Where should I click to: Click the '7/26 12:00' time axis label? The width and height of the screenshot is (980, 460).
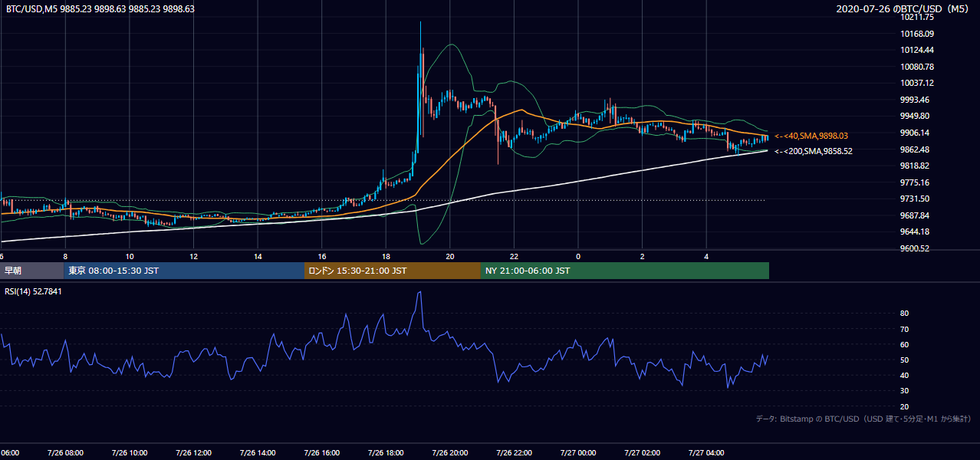pos(193,452)
